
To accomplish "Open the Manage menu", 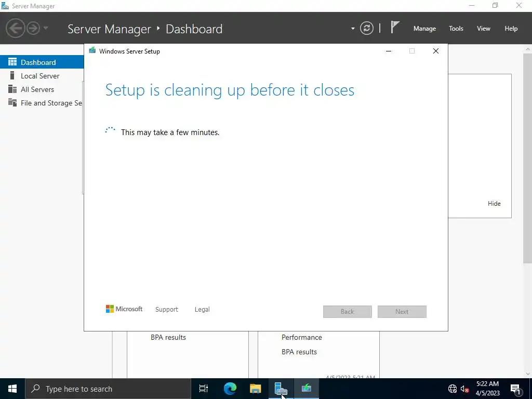I will [424, 29].
